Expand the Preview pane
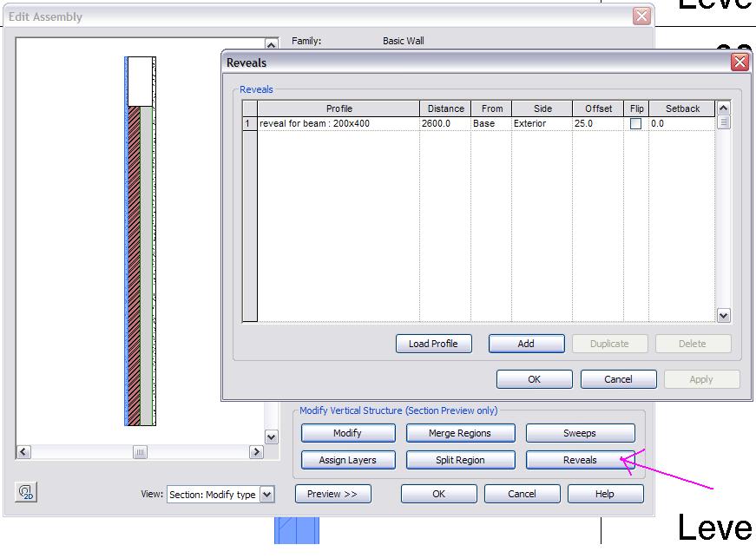This screenshot has width=756, height=558. 332,494
